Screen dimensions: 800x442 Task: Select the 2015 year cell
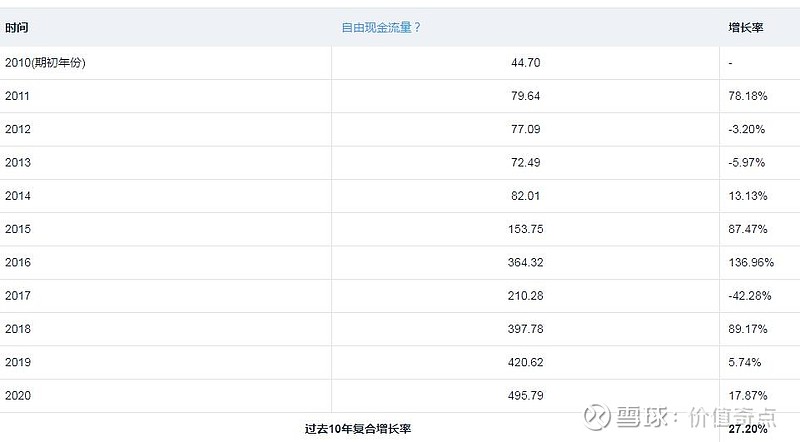click(x=17, y=229)
